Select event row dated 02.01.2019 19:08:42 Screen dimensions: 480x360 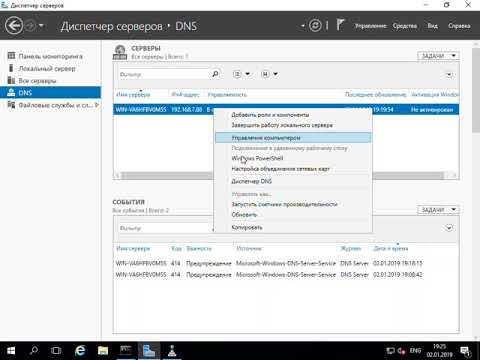click(287, 275)
